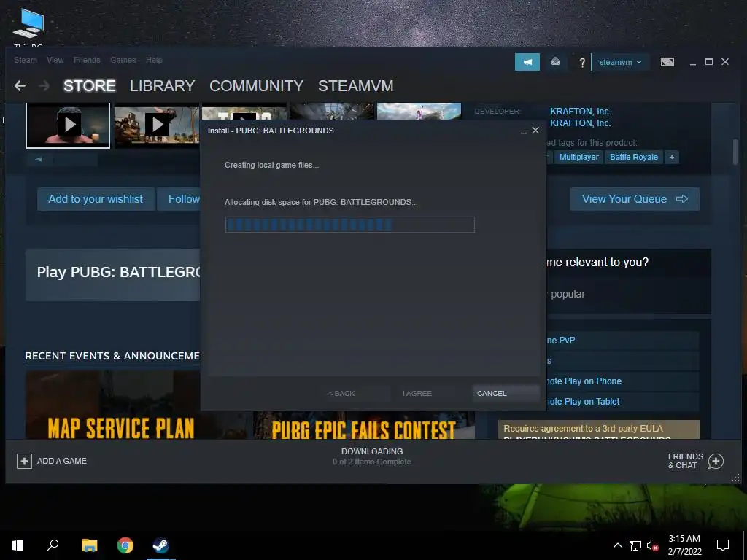Cancel the PUBG install dialog
This screenshot has height=560, width=747.
[x=505, y=393]
